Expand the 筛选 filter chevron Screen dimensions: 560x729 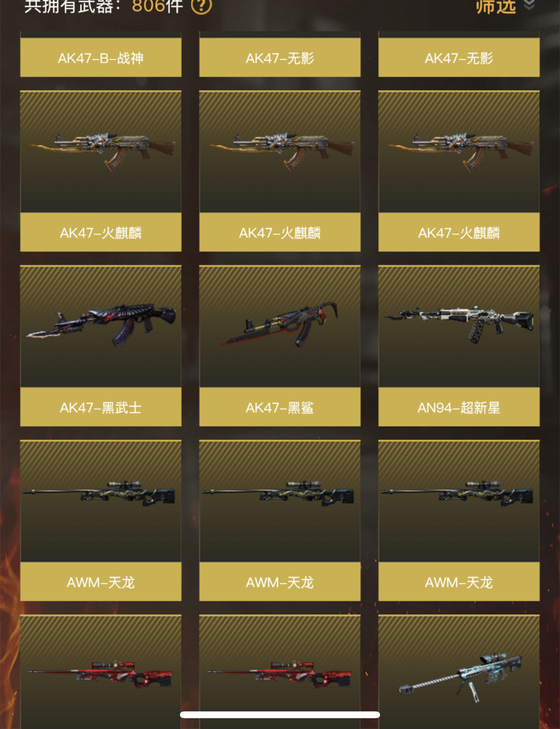tap(529, 5)
